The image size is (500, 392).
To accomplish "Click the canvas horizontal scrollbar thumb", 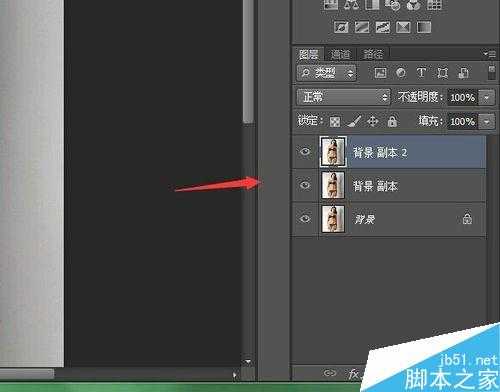I will pos(27,374).
